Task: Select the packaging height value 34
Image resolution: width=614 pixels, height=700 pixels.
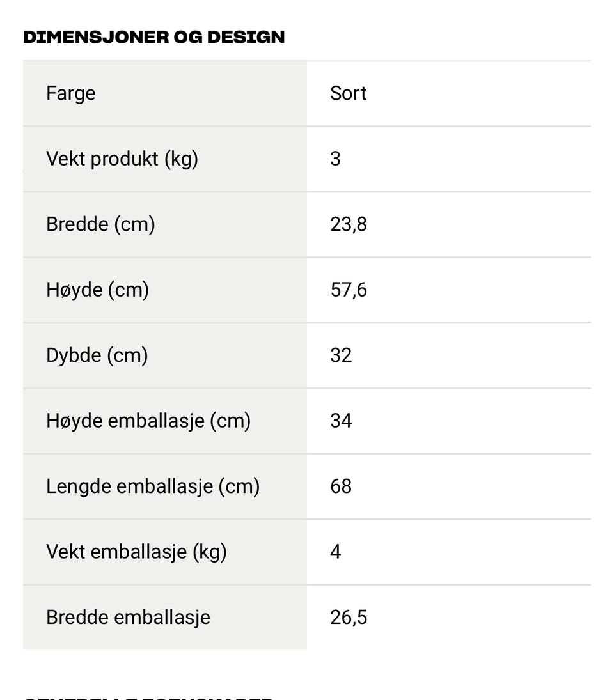Action: [x=341, y=421]
